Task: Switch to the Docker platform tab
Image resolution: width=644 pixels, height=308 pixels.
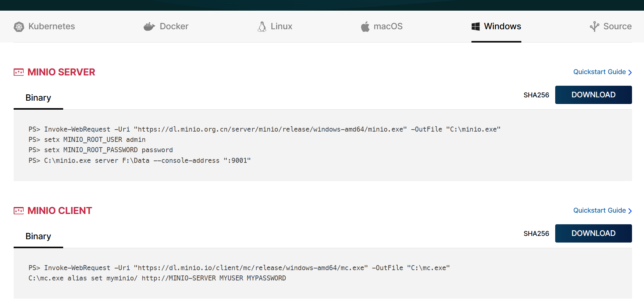Action: click(174, 26)
